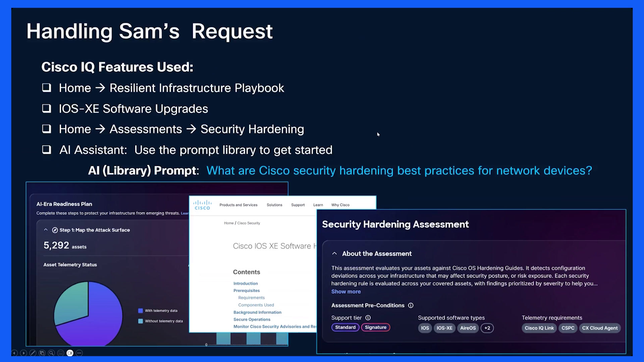Go to previous slide arrow
Image resolution: width=644 pixels, height=362 pixels.
14,353
